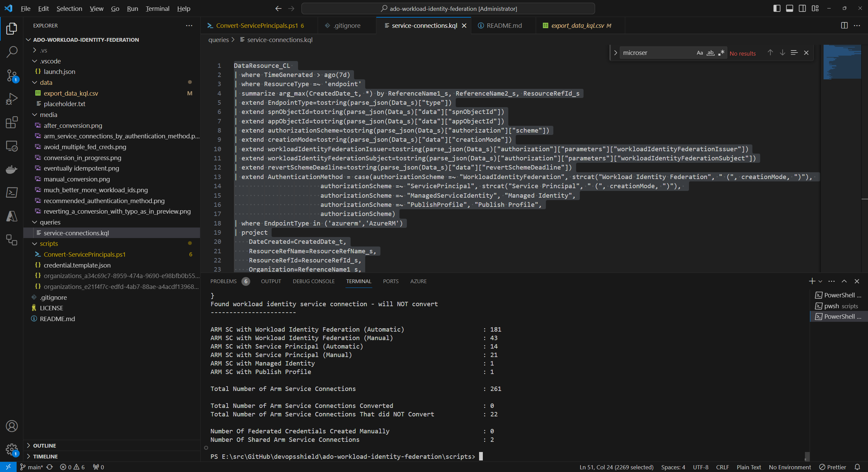Click the remote window status bar icon
The height and width of the screenshot is (472, 868).
[x=8, y=467]
